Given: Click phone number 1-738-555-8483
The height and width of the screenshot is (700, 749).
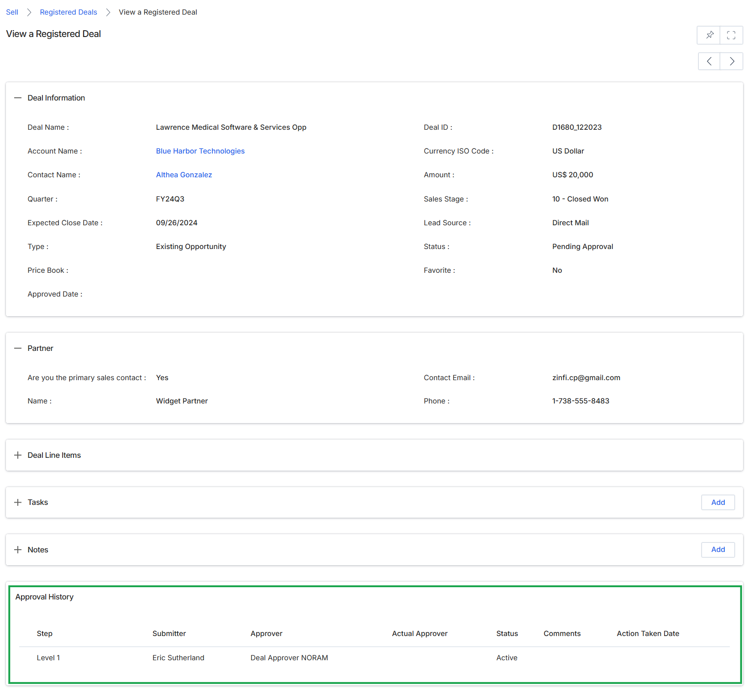Looking at the screenshot, I should (x=581, y=401).
